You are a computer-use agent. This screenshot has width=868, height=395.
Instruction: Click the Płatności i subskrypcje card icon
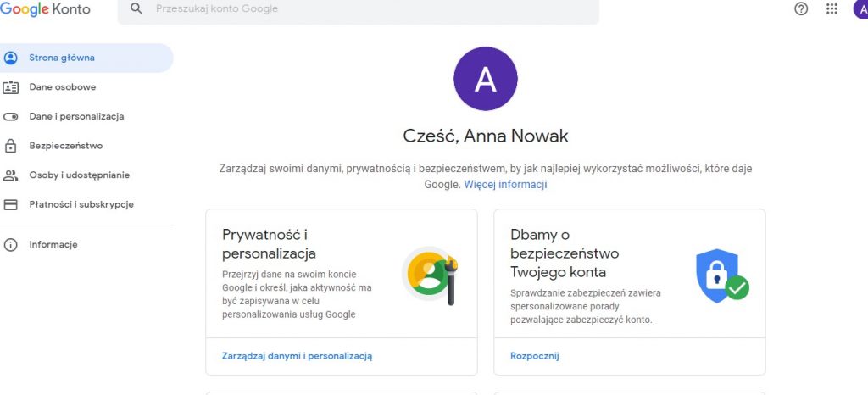11,204
